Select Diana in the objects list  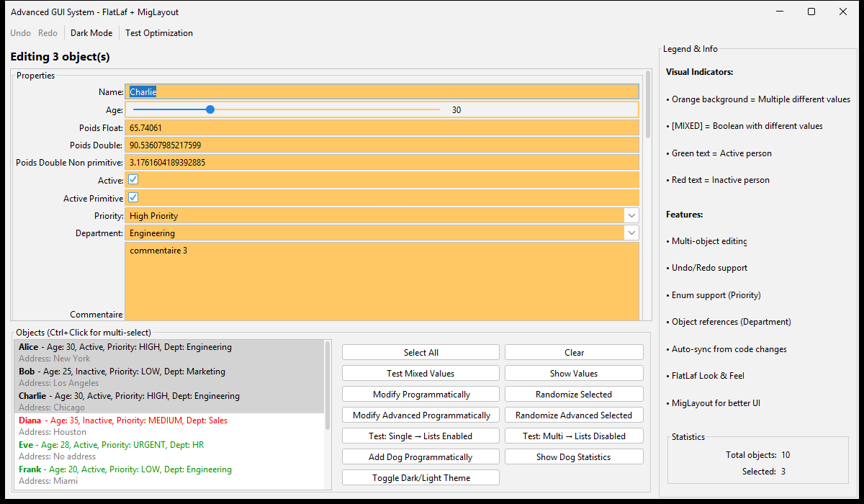tap(170, 426)
